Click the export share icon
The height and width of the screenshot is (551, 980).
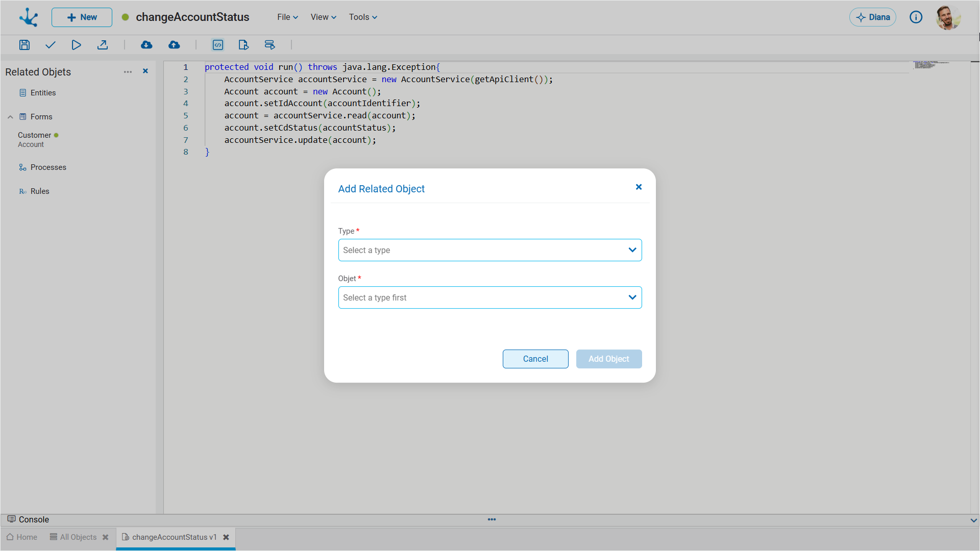point(103,45)
